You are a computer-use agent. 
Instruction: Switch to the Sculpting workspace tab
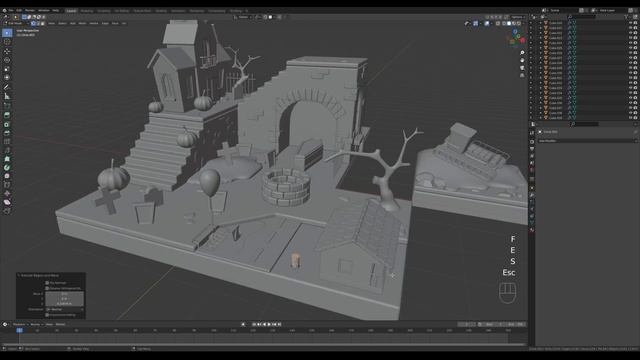(104, 11)
